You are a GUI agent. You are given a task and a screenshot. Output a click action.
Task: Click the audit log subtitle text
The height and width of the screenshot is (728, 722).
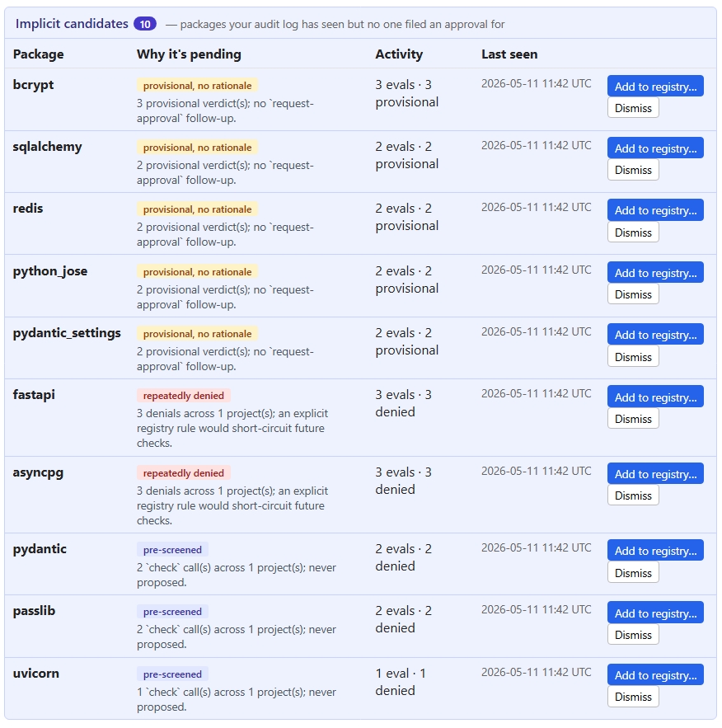click(335, 24)
